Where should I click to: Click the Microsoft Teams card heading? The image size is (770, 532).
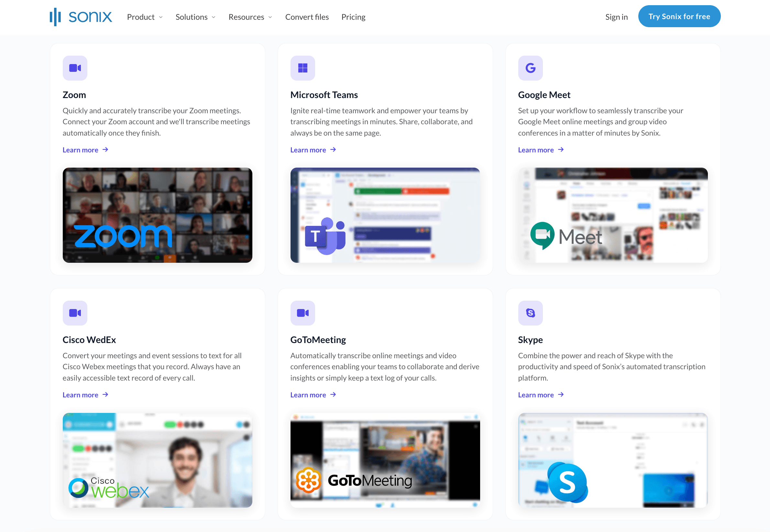coord(324,95)
